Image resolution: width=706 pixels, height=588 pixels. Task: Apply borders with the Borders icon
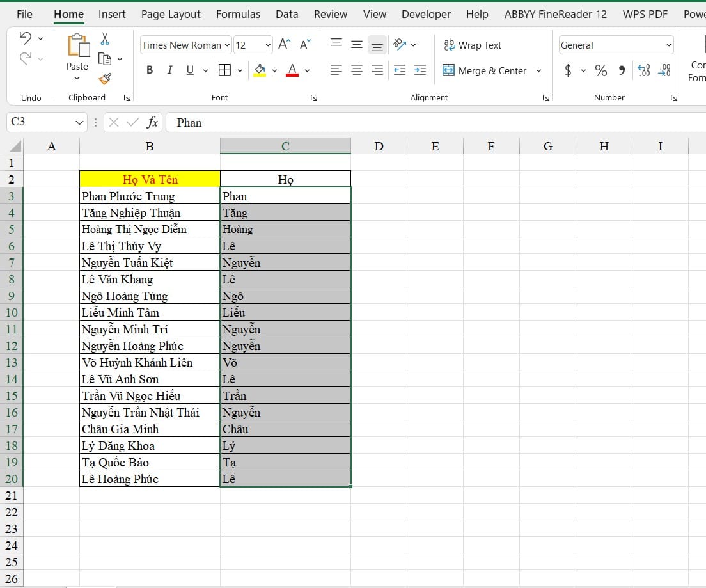[224, 70]
